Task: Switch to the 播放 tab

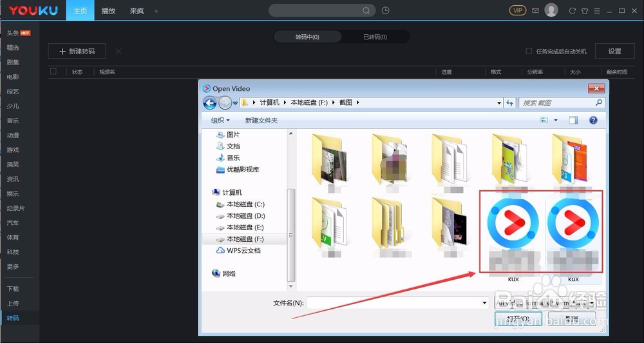Action: point(108,11)
